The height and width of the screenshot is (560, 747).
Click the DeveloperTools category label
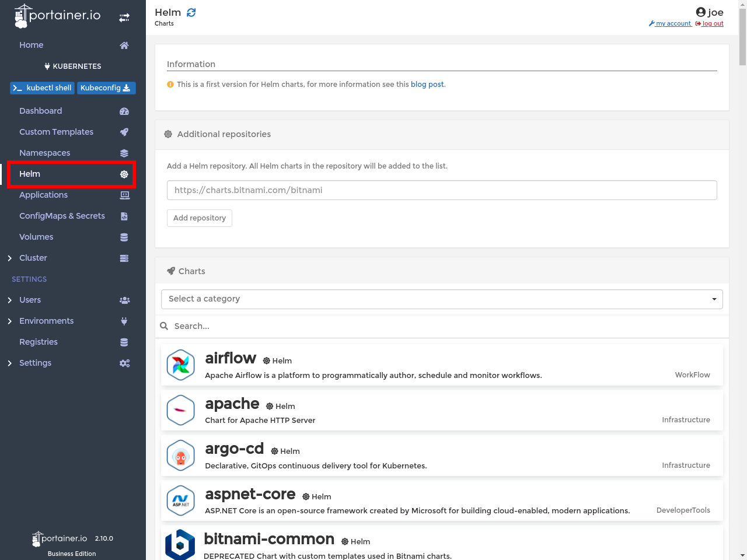tap(683, 510)
